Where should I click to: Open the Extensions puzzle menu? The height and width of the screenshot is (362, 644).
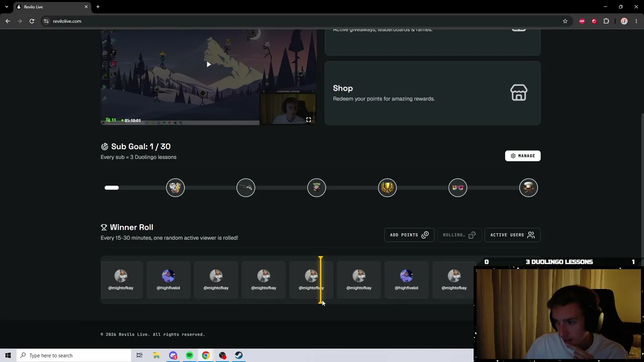tap(606, 21)
